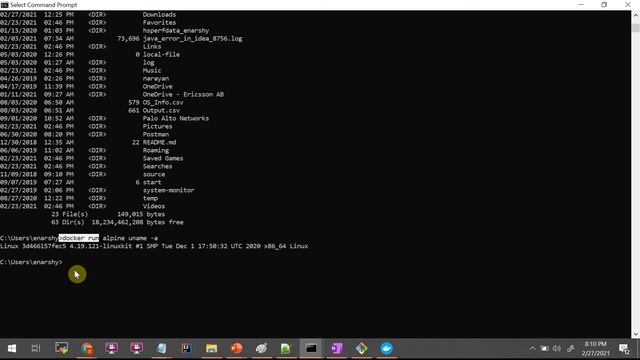Screen dimensions: 640x360
Task: Click the 'Searches' directory entry
Action: coord(157,166)
